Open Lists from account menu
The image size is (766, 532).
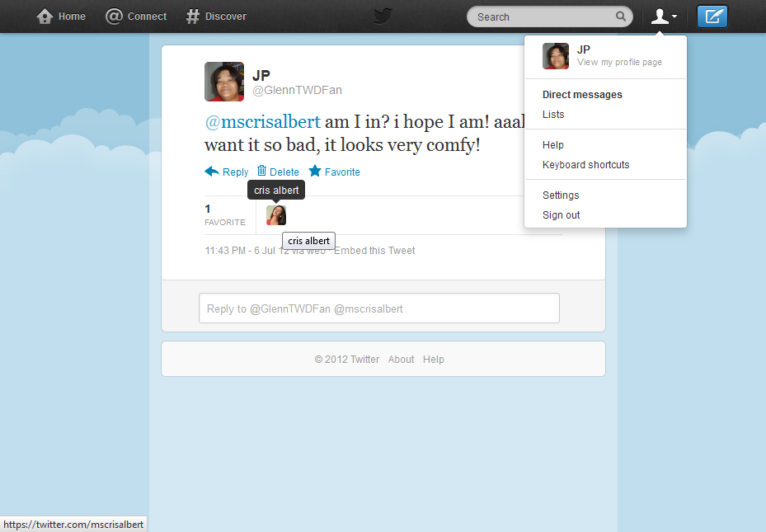click(x=553, y=115)
